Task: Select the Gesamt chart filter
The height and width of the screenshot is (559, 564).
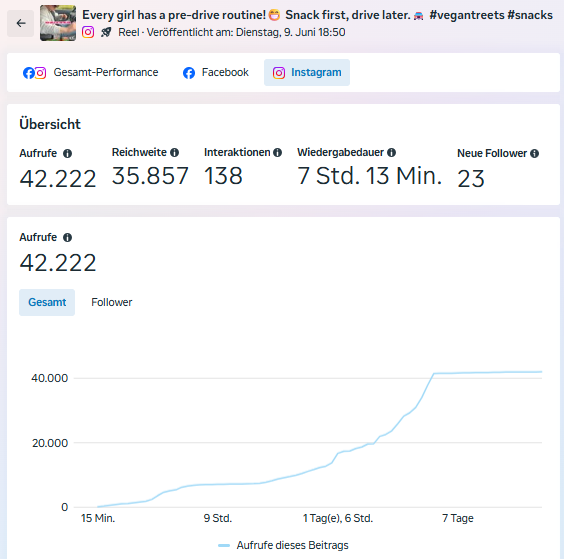Action: pyautogui.click(x=47, y=302)
